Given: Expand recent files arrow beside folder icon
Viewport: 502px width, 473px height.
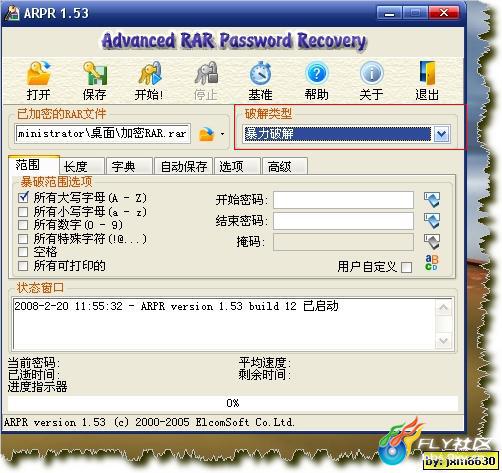Looking at the screenshot, I should pyautogui.click(x=222, y=134).
